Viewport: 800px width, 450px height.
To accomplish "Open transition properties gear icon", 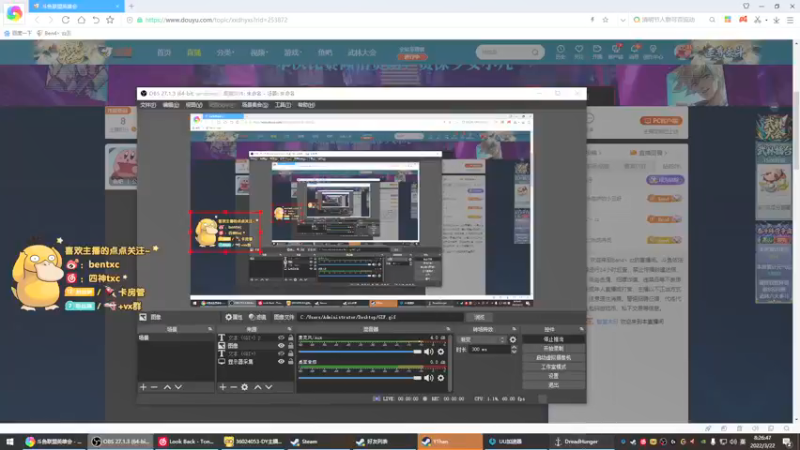I will point(513,340).
